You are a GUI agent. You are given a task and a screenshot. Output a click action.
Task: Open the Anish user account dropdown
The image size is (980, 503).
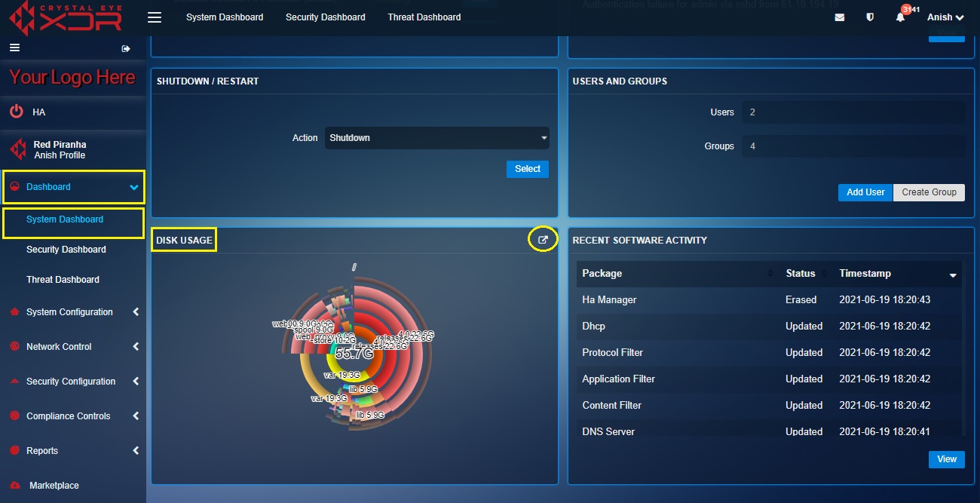(945, 17)
